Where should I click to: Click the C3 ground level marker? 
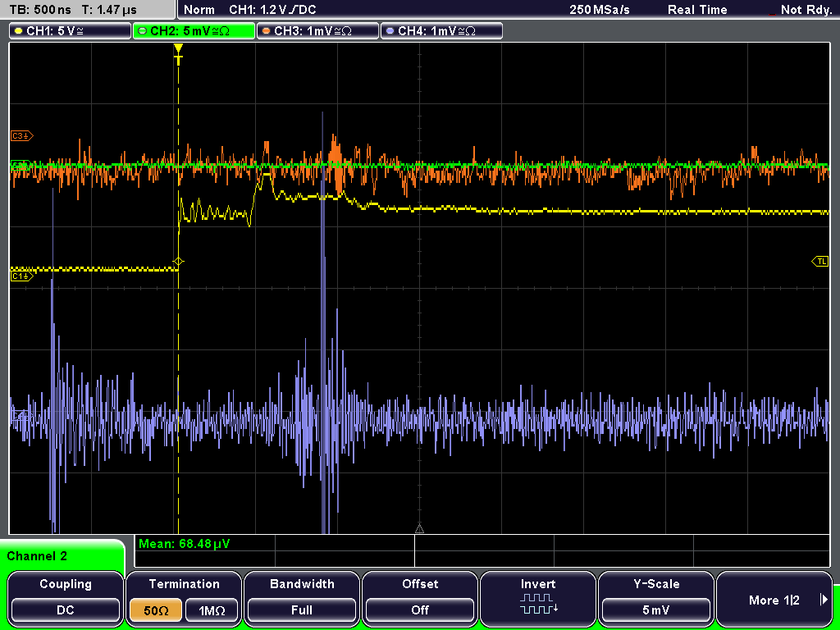[x=22, y=136]
